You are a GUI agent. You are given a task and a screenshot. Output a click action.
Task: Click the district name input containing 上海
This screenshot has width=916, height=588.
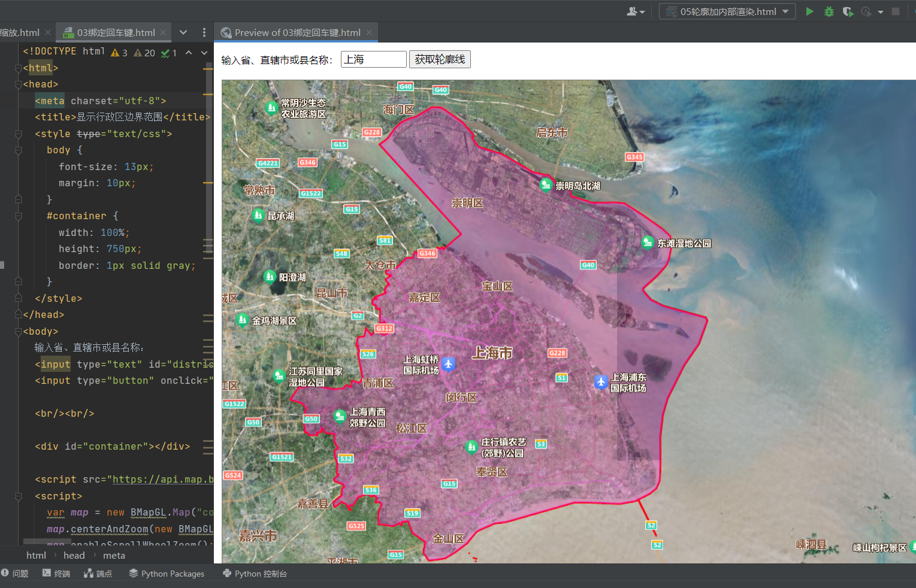(x=374, y=59)
